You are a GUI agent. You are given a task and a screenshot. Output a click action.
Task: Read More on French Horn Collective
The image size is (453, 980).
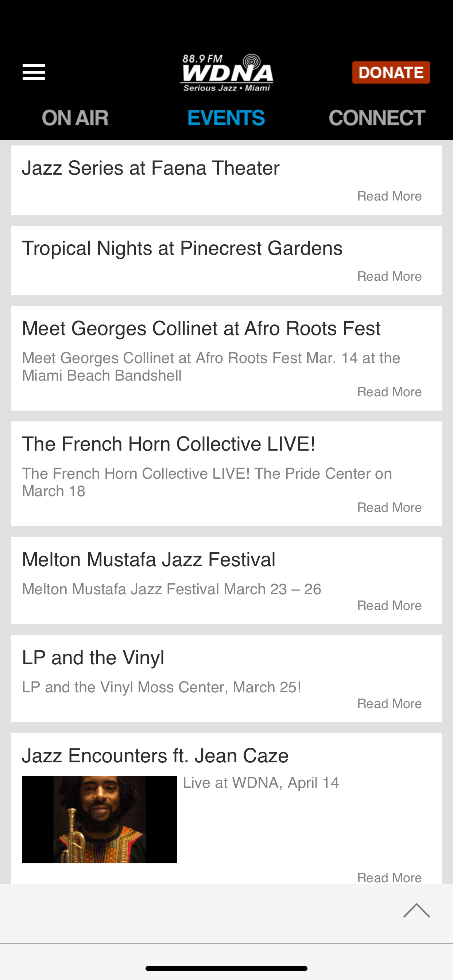tap(390, 507)
